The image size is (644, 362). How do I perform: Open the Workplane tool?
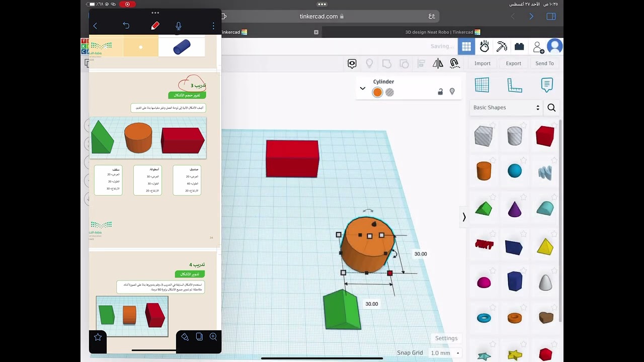[482, 85]
